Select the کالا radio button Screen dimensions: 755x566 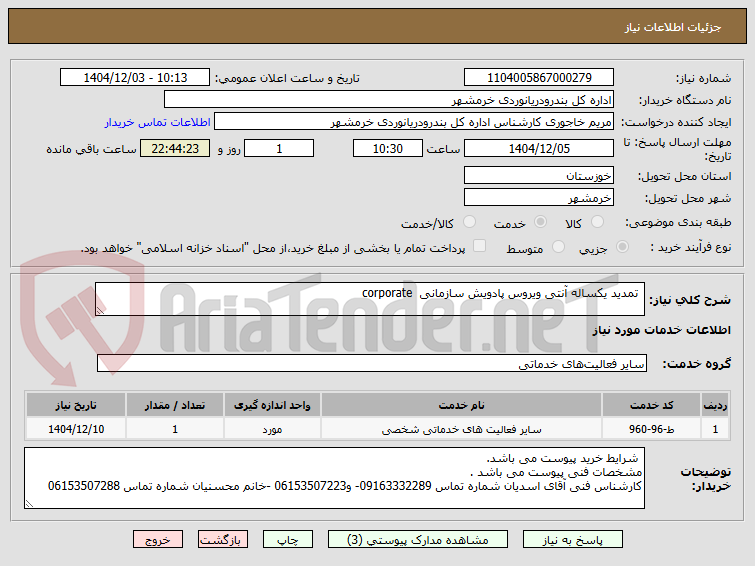tap(597, 222)
